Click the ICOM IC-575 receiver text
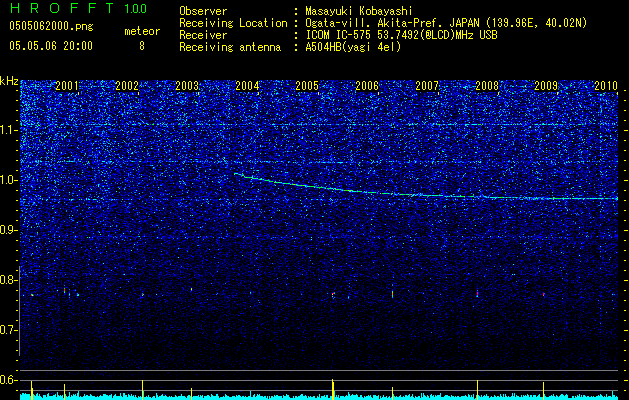This screenshot has height=400, width=629. (401, 35)
